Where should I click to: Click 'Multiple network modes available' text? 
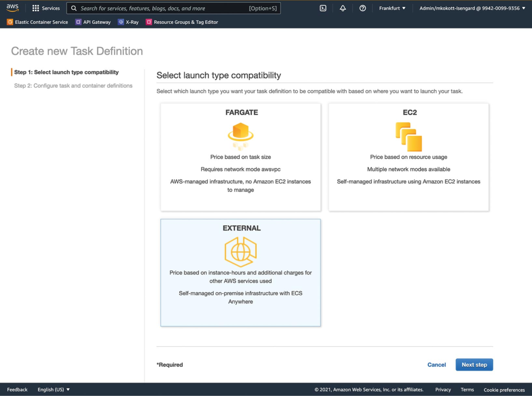coord(408,169)
